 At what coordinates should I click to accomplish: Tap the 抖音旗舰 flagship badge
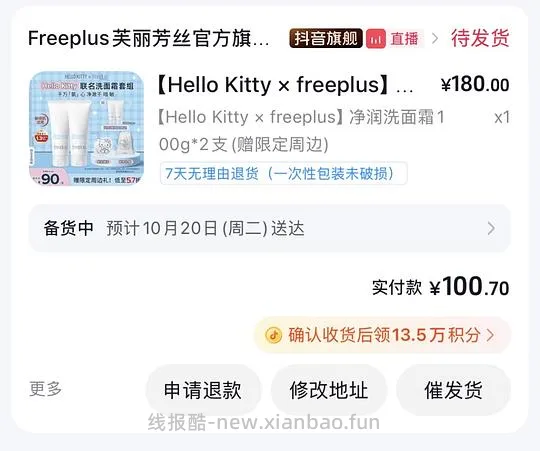326,38
